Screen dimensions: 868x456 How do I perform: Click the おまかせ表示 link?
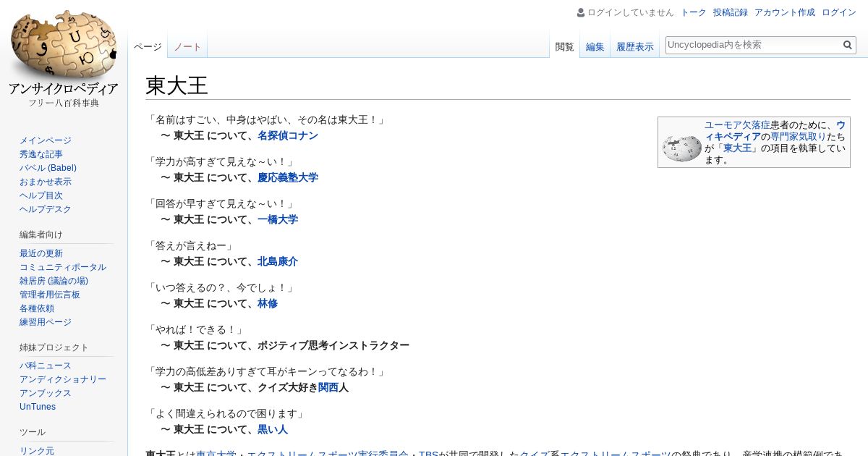pos(46,182)
